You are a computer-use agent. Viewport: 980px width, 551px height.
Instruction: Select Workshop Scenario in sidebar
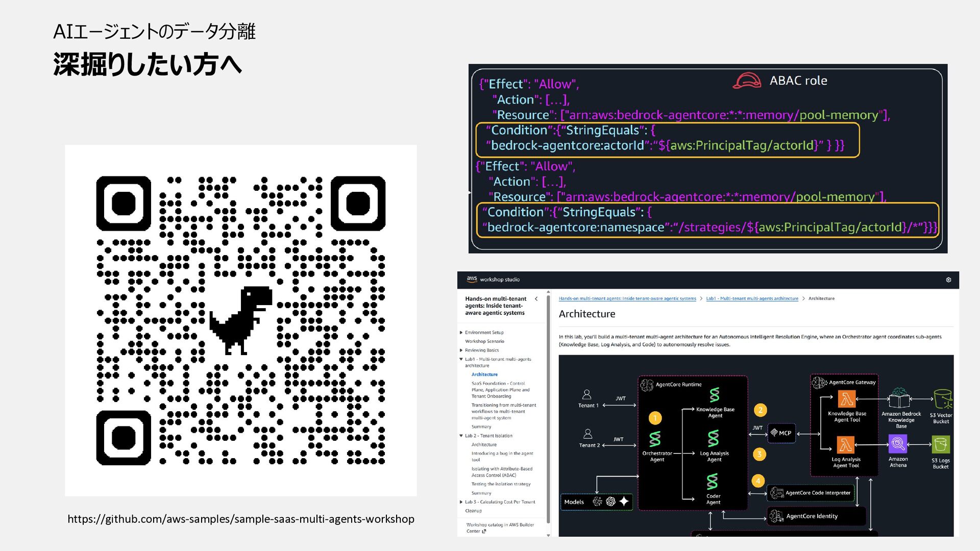(x=484, y=341)
